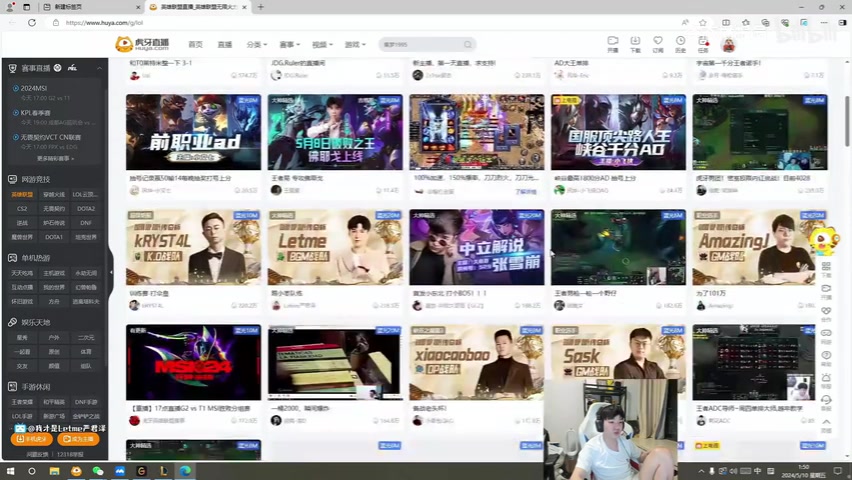Click the orange 成为主播 button
This screenshot has width=852, height=480.
[x=78, y=439]
